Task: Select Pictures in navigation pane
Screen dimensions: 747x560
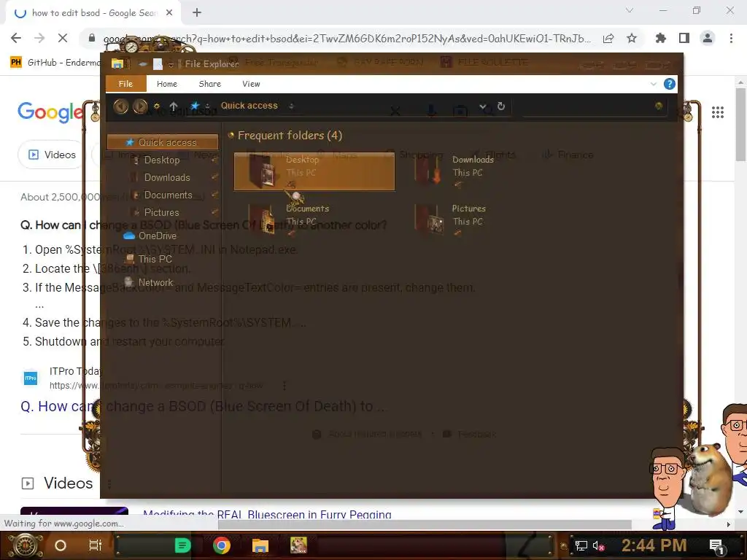Action: pyautogui.click(x=161, y=212)
